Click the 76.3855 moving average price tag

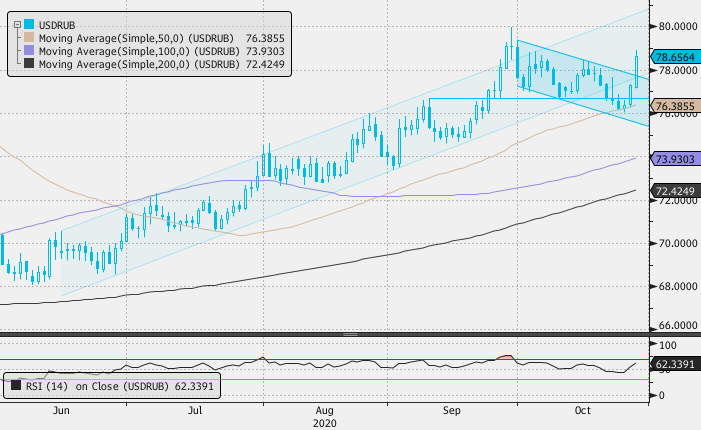point(674,105)
